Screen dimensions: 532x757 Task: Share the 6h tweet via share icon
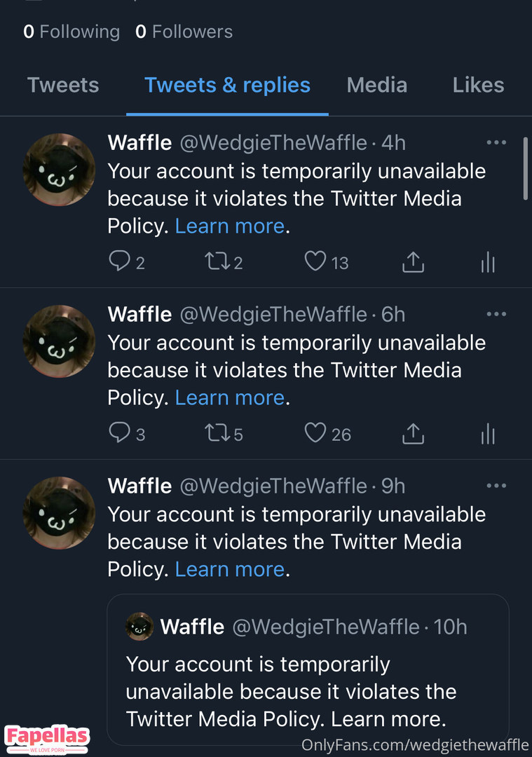414,434
